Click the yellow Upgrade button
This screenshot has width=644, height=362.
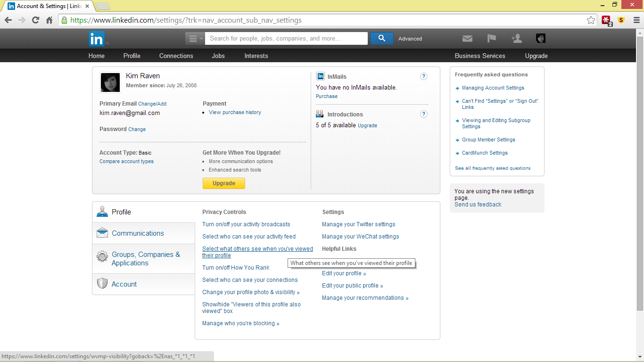tap(224, 183)
